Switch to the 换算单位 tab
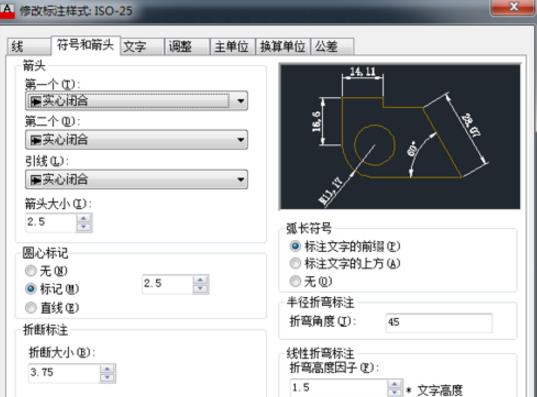 click(283, 46)
